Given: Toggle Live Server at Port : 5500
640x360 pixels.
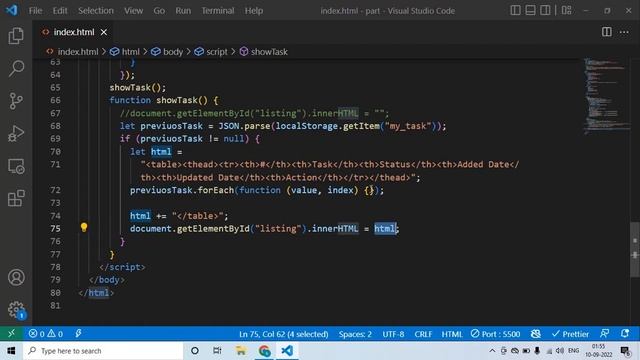Looking at the screenshot, I should coord(495,334).
